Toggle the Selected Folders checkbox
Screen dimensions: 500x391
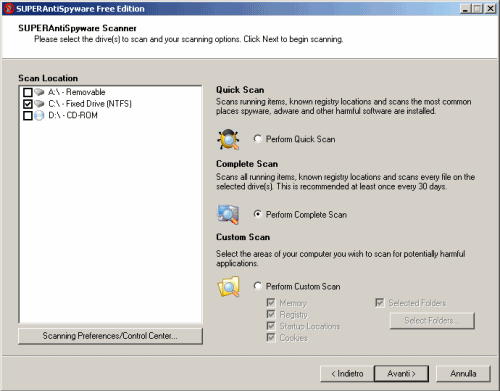click(x=379, y=303)
